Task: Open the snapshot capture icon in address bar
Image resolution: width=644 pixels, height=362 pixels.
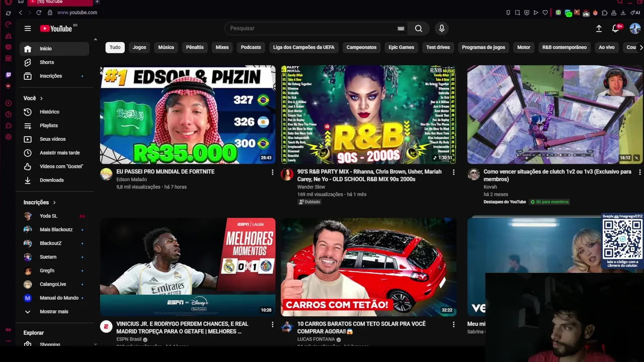Action: pyautogui.click(x=517, y=13)
